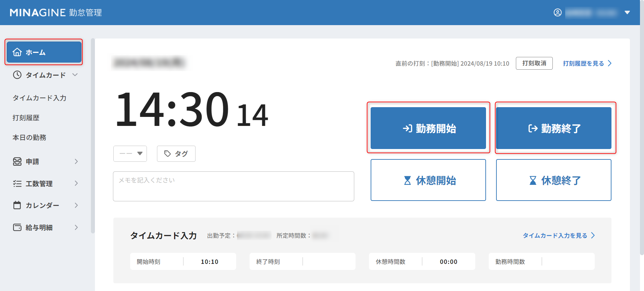
Task: Click the calendar icon beside カレンダー
Action: coord(17,205)
